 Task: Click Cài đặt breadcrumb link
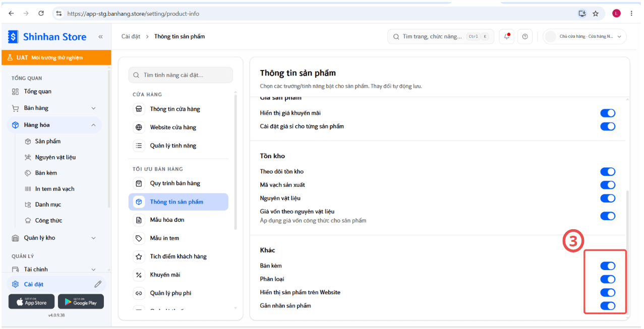[131, 36]
